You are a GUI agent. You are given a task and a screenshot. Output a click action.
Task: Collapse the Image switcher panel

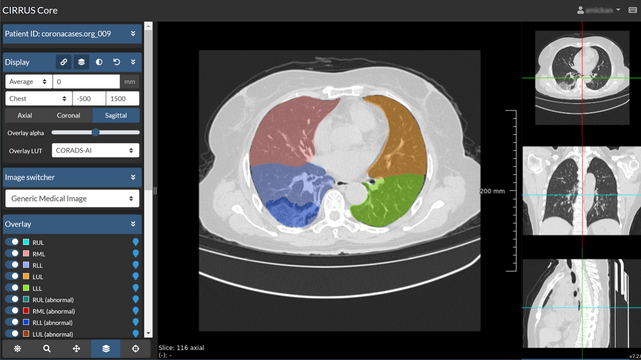pos(133,177)
